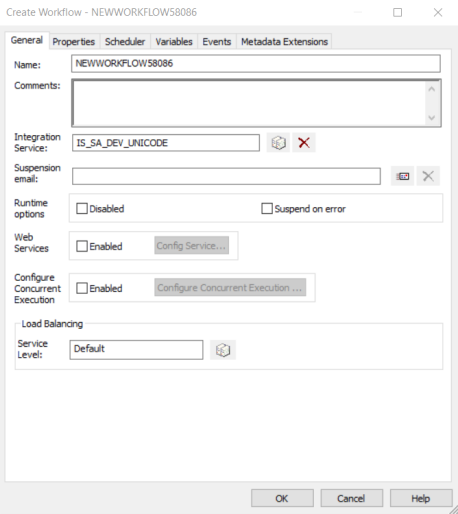
Task: Click the Comments scrollbar down arrow
Action: coord(432,118)
